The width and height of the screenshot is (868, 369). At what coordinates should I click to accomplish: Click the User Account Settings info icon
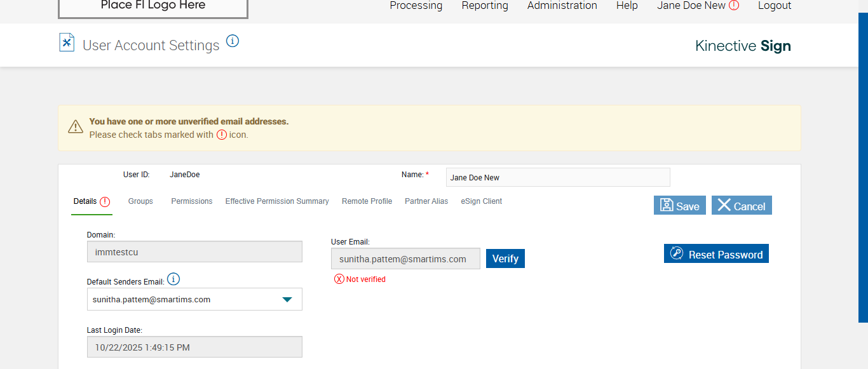(x=233, y=41)
